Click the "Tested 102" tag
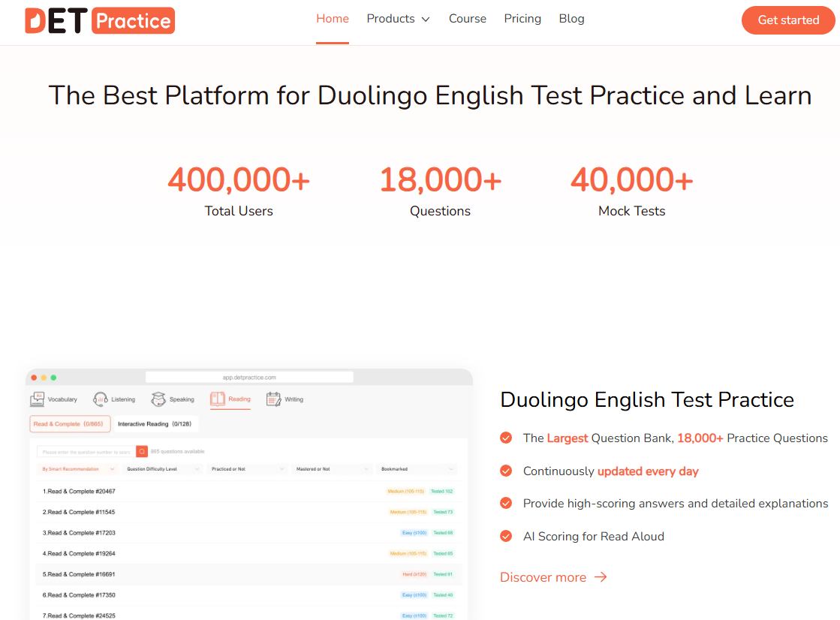This screenshot has width=840, height=620. 442,492
